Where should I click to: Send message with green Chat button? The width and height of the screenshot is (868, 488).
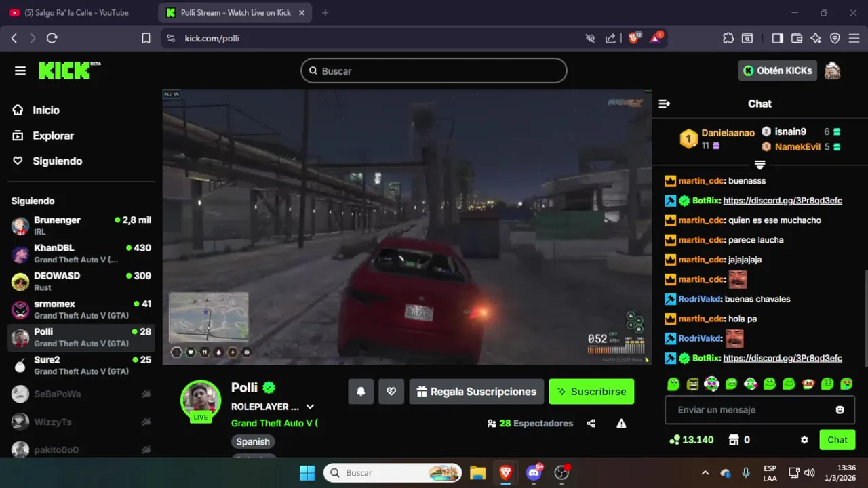pyautogui.click(x=837, y=440)
